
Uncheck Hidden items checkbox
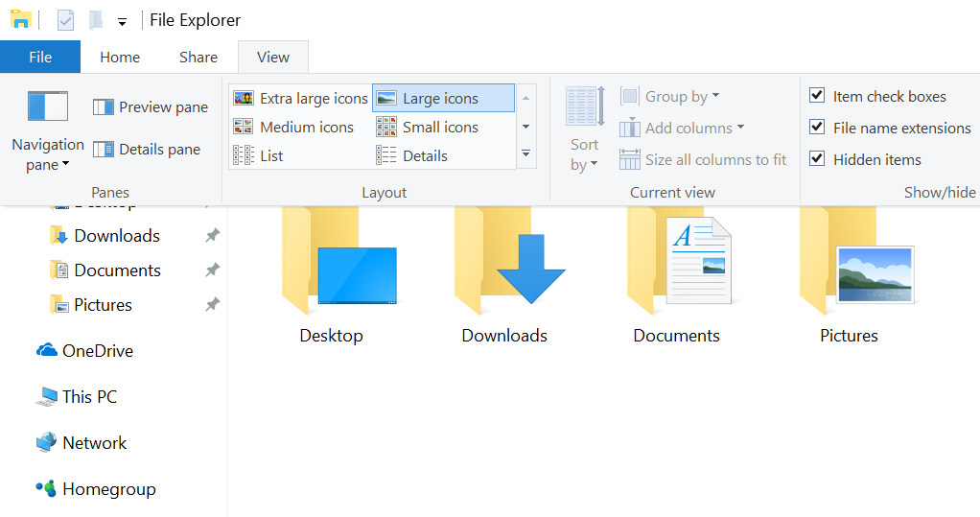point(817,159)
